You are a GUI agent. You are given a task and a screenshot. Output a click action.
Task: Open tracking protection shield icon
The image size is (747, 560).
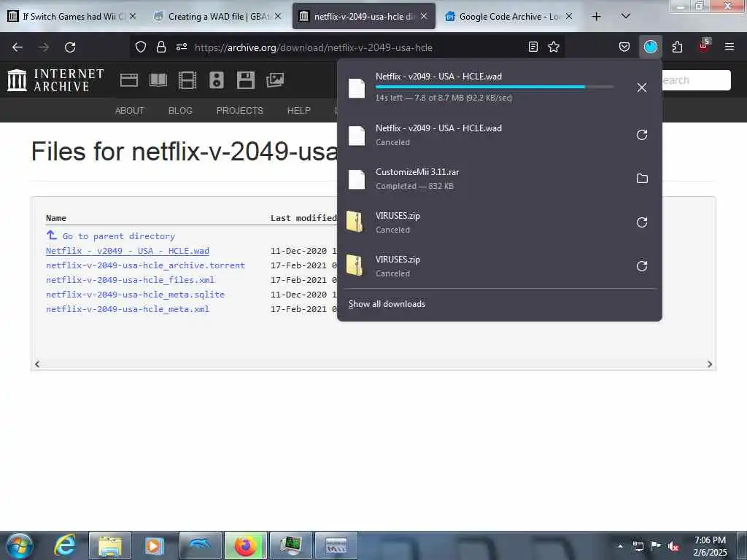141,47
